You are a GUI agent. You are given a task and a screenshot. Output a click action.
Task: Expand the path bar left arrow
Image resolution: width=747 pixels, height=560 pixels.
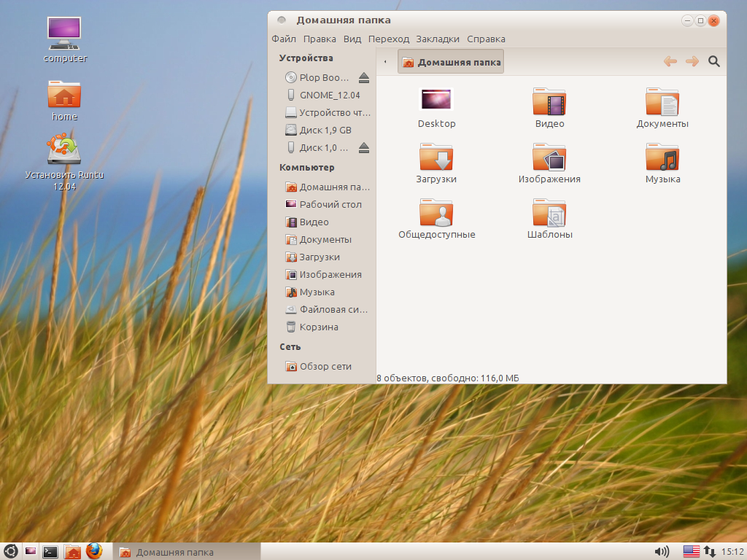point(385,62)
